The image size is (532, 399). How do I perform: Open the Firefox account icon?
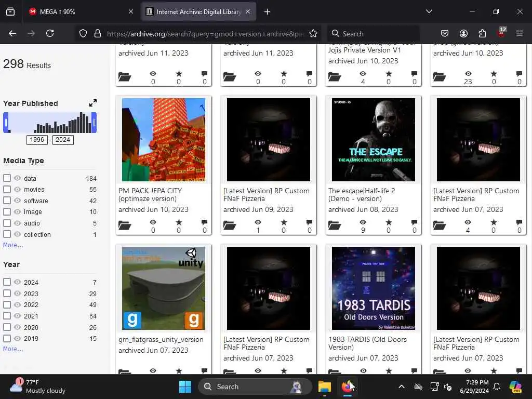pos(463,33)
